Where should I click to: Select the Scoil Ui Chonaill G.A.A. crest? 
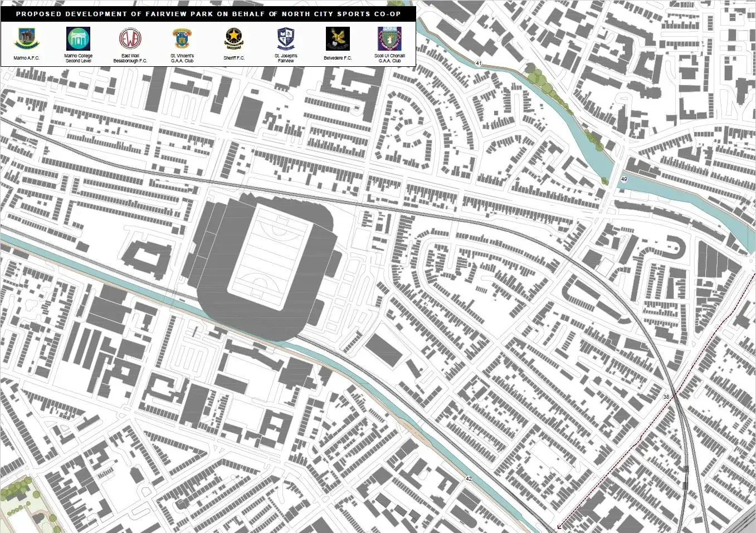pos(389,39)
